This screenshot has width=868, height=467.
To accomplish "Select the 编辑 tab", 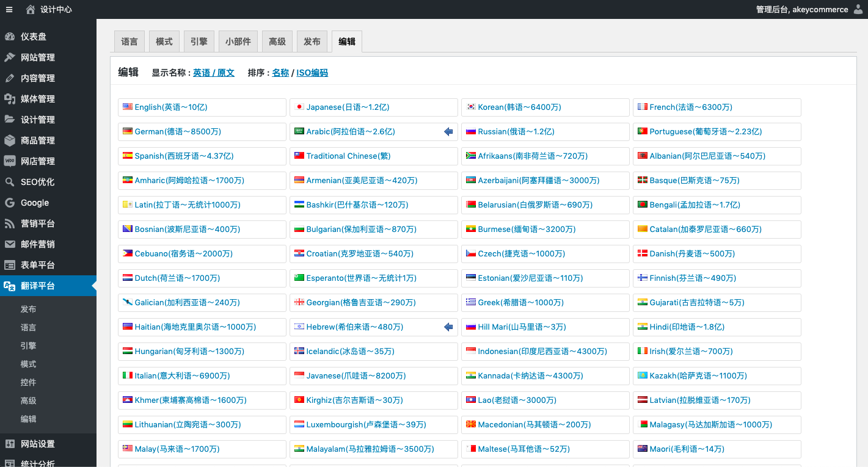I will [347, 42].
